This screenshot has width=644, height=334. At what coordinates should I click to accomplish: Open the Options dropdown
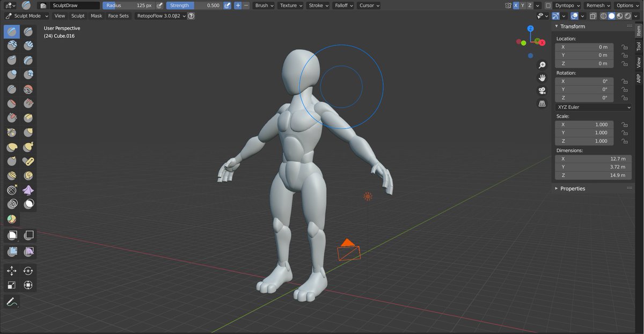[627, 5]
